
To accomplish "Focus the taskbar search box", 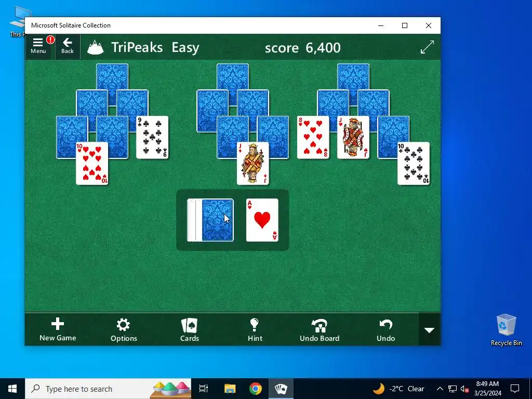I will click(x=108, y=389).
